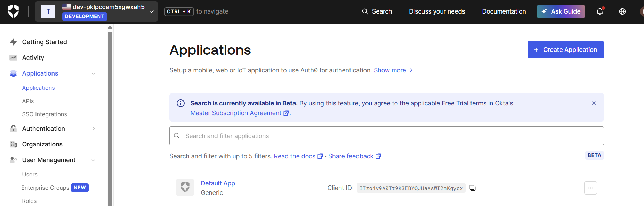Open APIs in the sidebar
This screenshot has height=206, width=644.
[28, 101]
